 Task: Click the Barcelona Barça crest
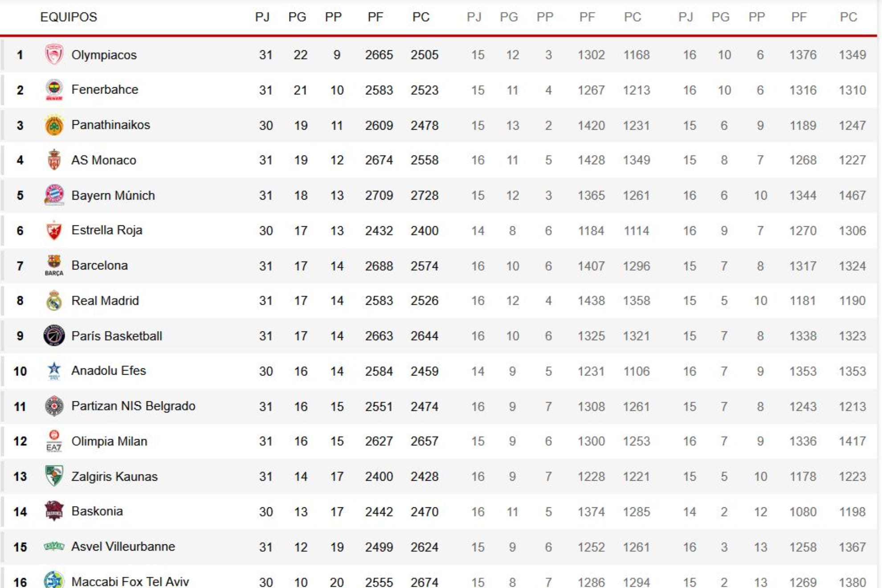point(54,265)
